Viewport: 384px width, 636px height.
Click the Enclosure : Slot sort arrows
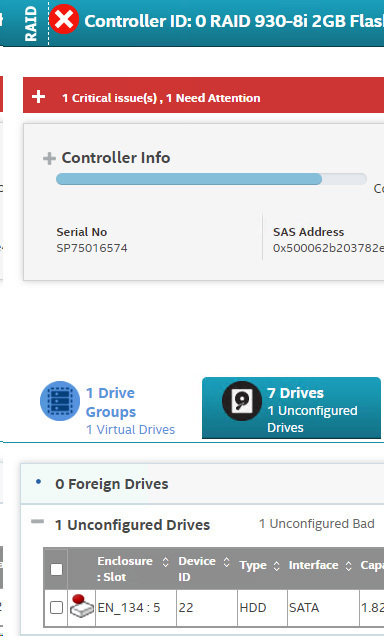[165, 562]
